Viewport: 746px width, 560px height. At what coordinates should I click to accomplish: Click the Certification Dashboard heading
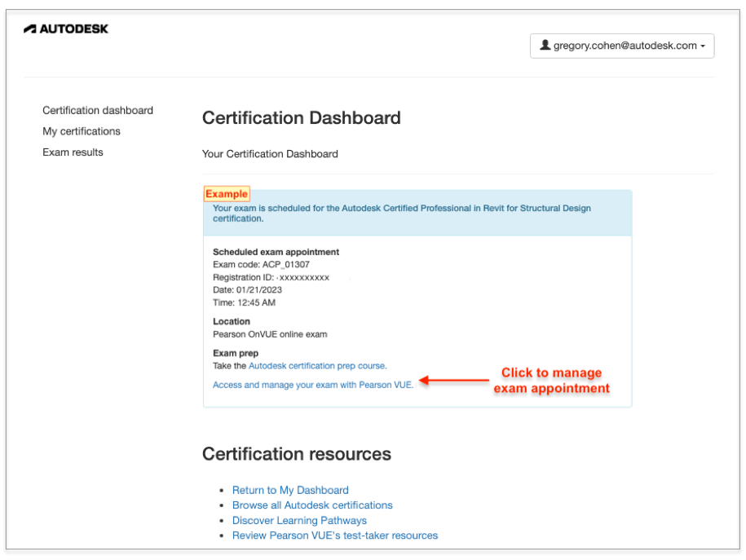pyautogui.click(x=302, y=118)
